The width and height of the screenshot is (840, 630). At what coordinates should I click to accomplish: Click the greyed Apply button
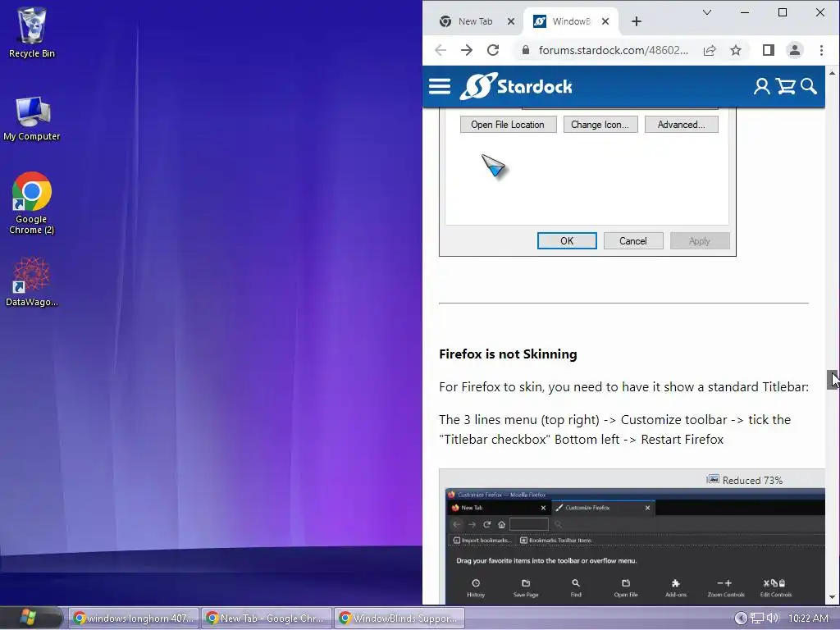[x=700, y=241]
